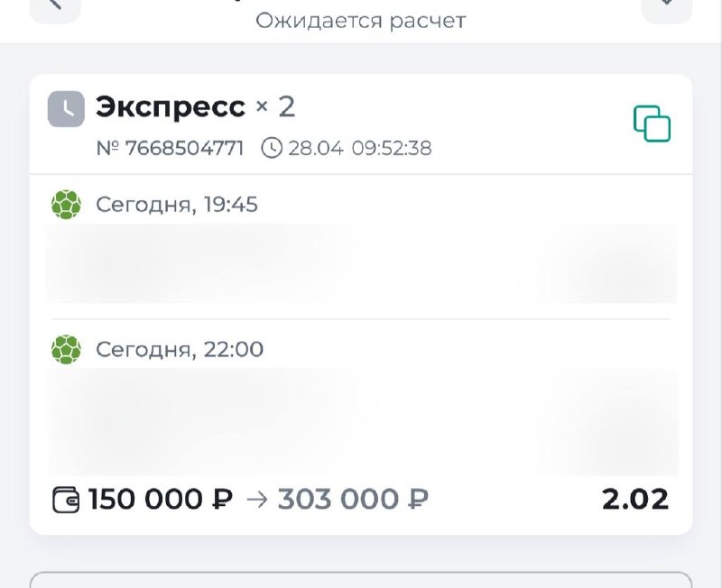Tap the 2.02 total odds value
The width and height of the screenshot is (722, 588).
click(x=635, y=499)
